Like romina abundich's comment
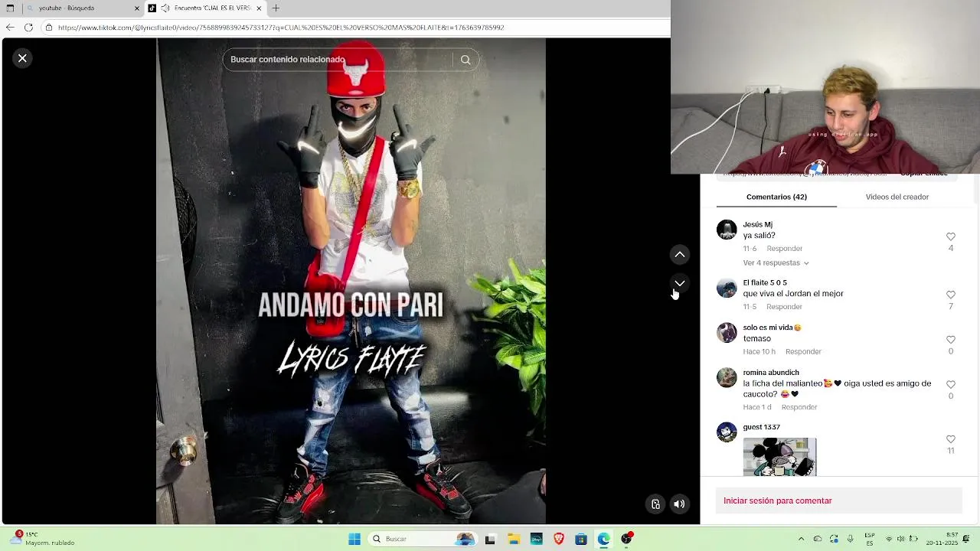Image resolution: width=980 pixels, height=551 pixels. (x=951, y=384)
